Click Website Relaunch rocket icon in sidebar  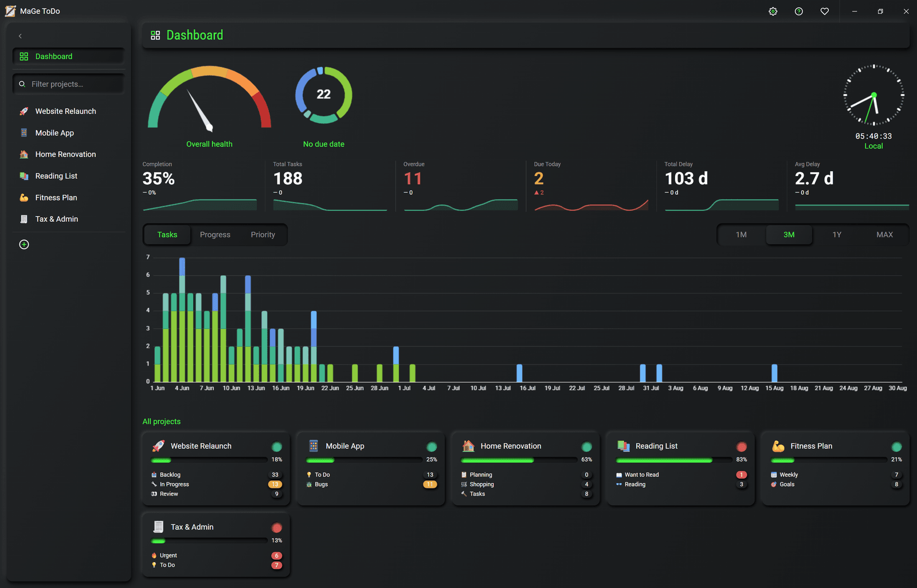pos(24,111)
